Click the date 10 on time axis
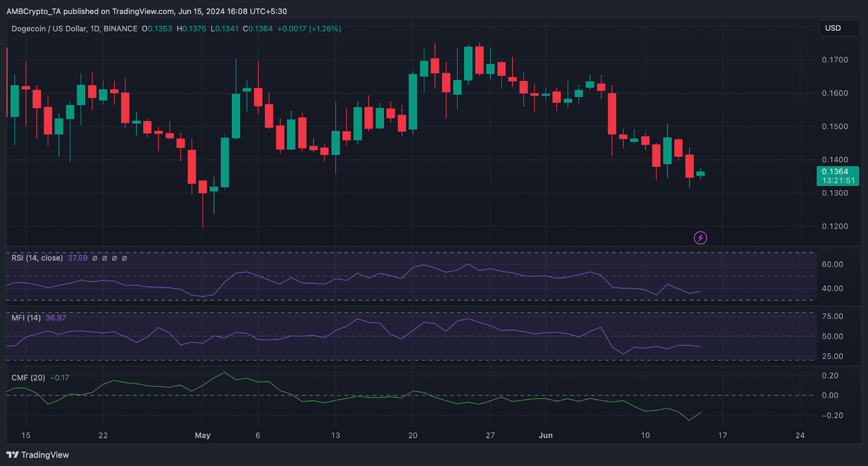Viewport: 868px width, 466px height. (645, 435)
